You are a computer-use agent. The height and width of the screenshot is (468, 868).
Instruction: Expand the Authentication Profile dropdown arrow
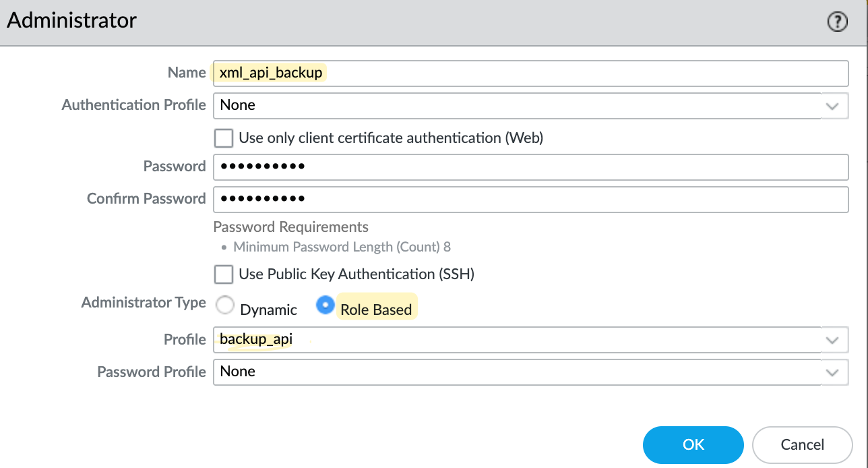(x=833, y=106)
